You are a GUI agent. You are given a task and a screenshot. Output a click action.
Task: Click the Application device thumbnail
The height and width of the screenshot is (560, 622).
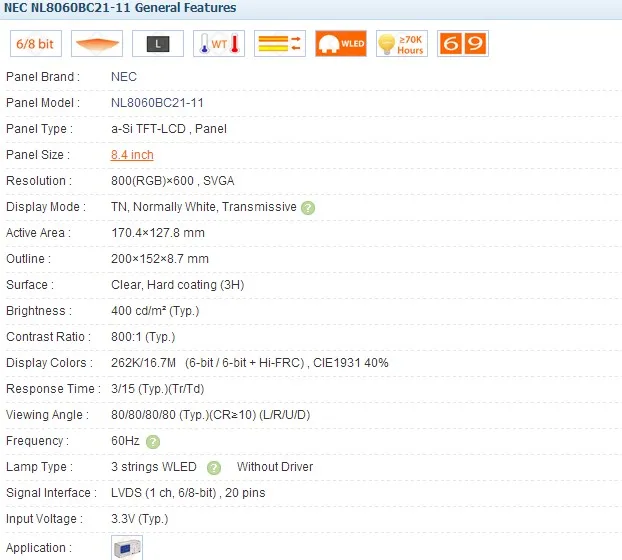click(127, 548)
